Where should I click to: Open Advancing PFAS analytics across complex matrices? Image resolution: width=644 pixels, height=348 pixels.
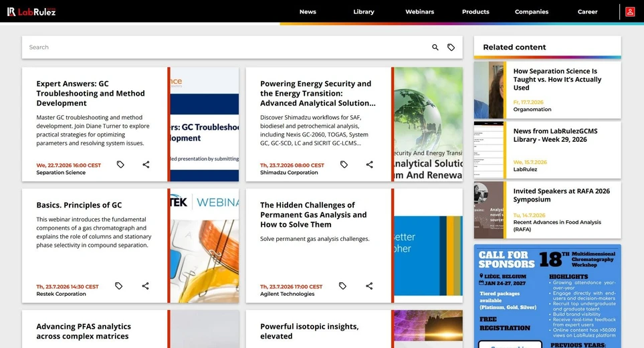coord(84,331)
